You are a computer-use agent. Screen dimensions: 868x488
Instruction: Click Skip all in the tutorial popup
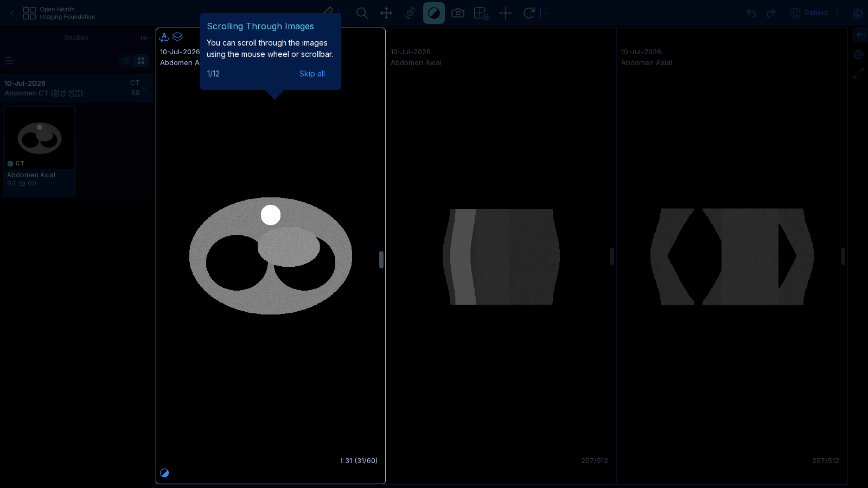pyautogui.click(x=312, y=74)
